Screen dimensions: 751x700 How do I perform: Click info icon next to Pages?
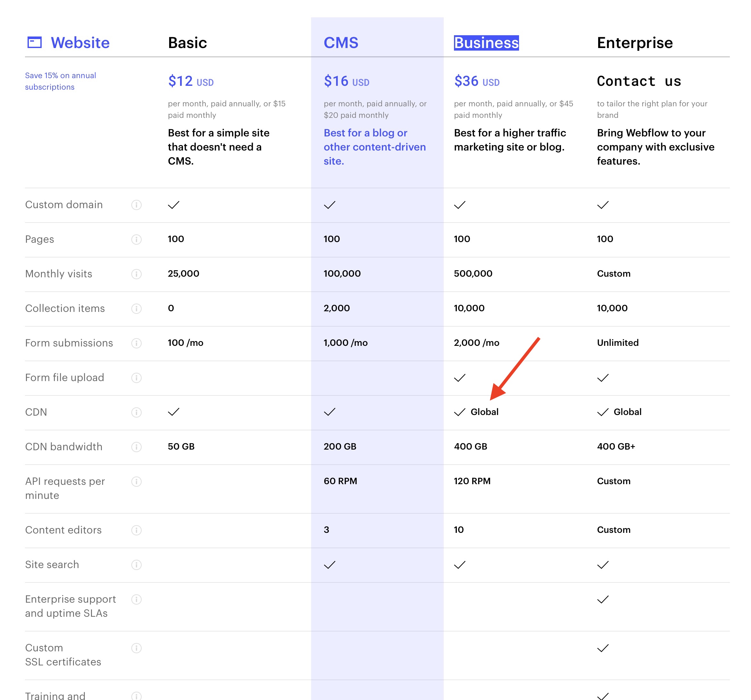tap(136, 240)
